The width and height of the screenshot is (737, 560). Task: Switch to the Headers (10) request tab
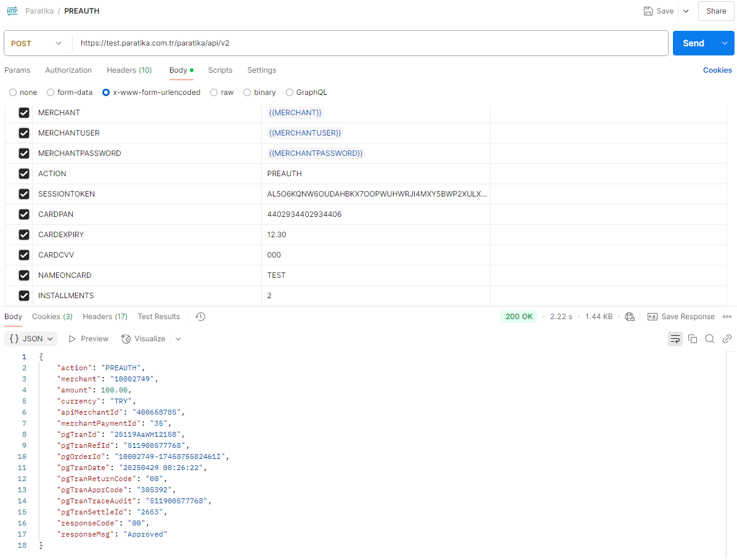[x=129, y=70]
